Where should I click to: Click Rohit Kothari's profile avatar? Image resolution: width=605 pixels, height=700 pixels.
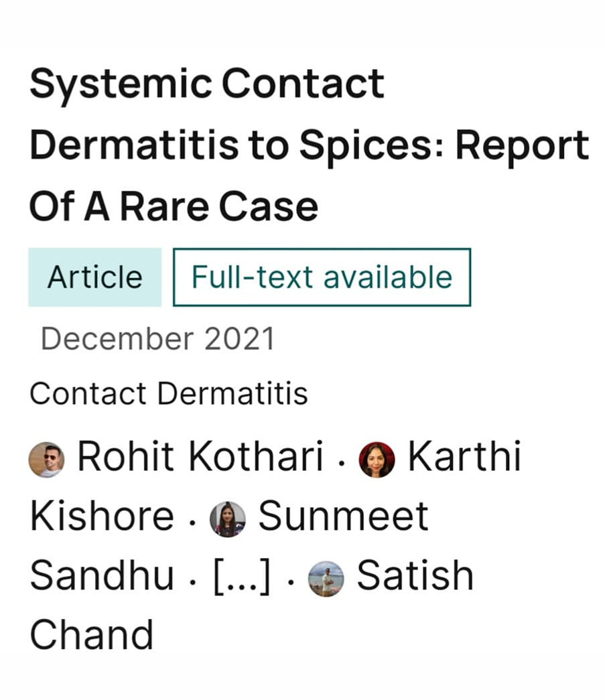tap(46, 460)
